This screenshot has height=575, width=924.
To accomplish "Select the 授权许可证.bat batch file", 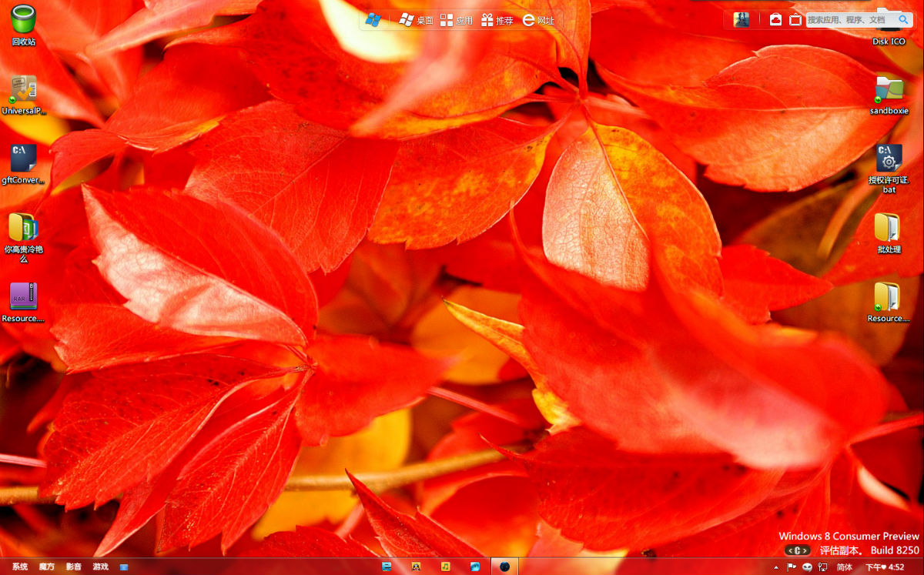I will tap(889, 168).
